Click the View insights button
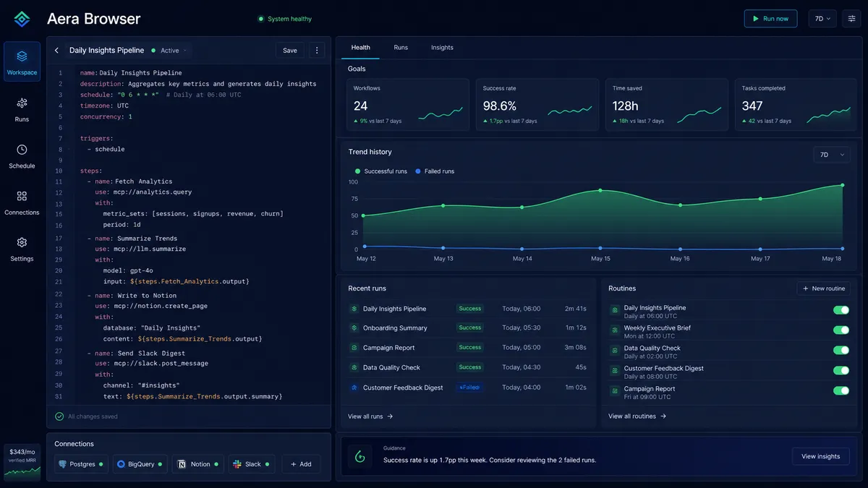The height and width of the screenshot is (488, 868). [x=821, y=456]
